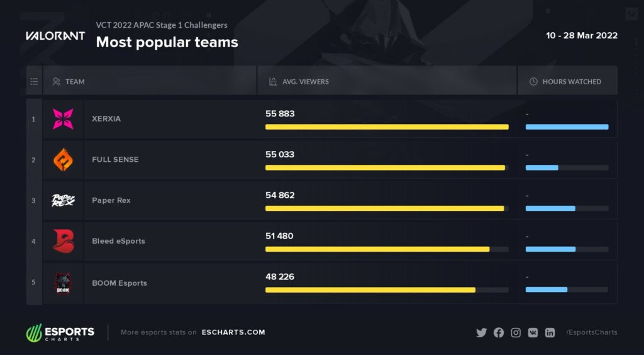Click the FULL SENSE flame logo
This screenshot has height=355, width=644.
[x=64, y=159]
